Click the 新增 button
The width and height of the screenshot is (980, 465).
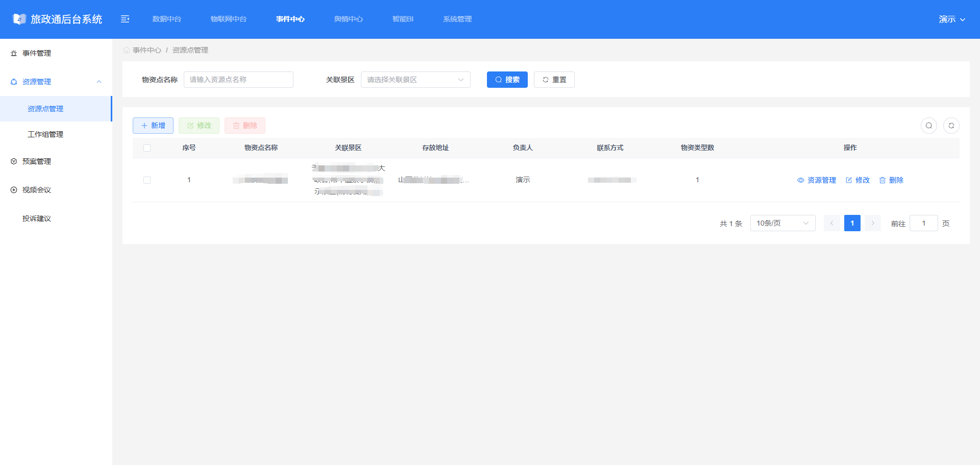(153, 126)
